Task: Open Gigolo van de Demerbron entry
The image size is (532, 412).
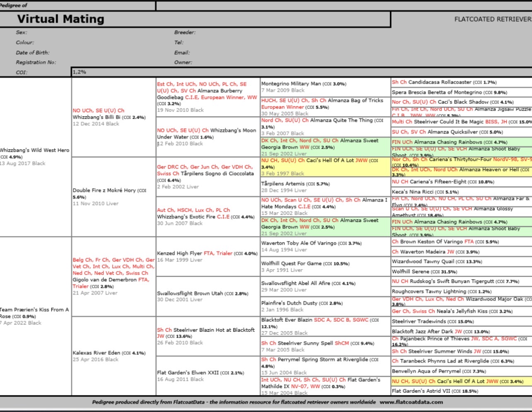Action: [x=104, y=280]
